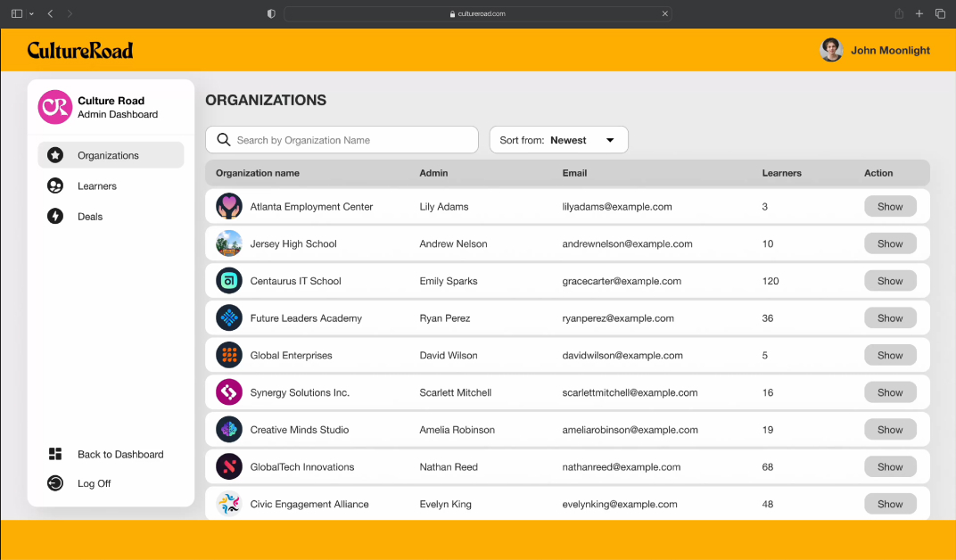Click admin name Ryan Perez
956x560 pixels.
click(444, 318)
